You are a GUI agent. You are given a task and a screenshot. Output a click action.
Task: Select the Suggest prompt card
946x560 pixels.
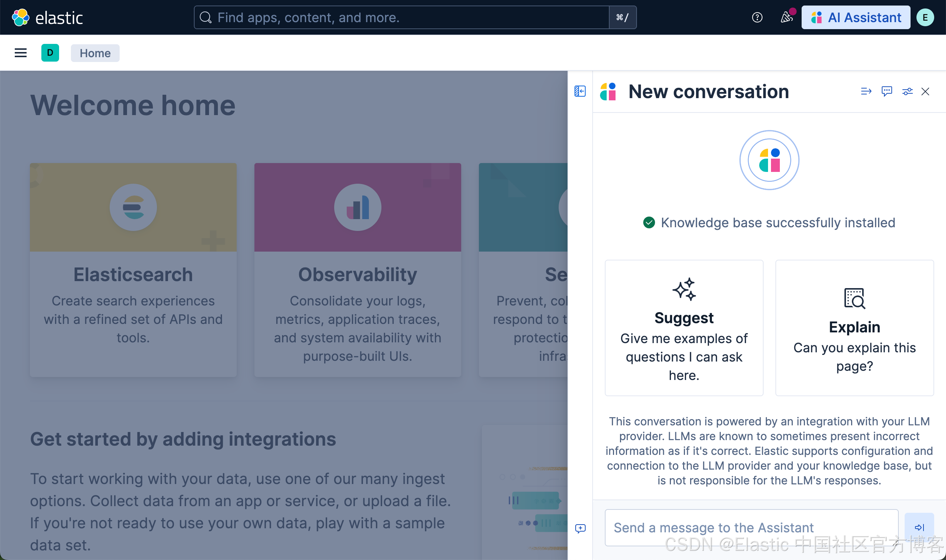coord(683,328)
